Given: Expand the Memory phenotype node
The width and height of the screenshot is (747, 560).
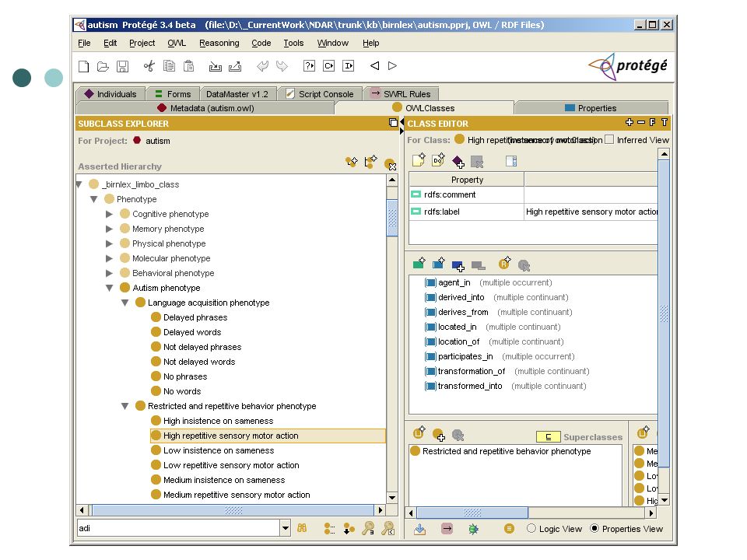Looking at the screenshot, I should 109,229.
